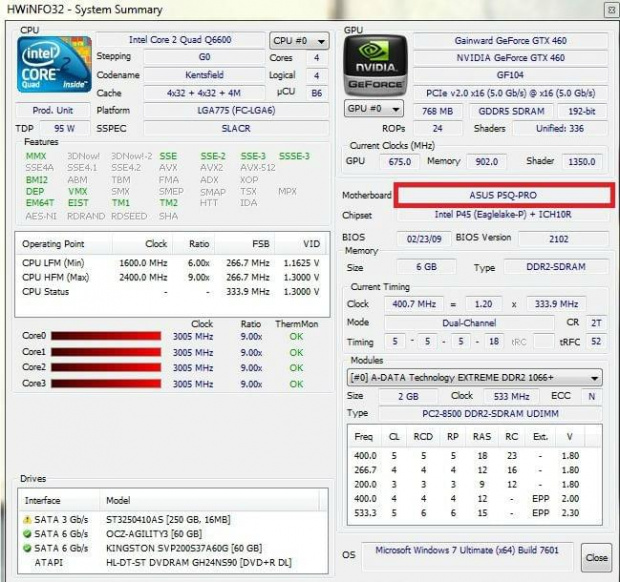Click the 1350.0 shader clock value

coord(582,161)
